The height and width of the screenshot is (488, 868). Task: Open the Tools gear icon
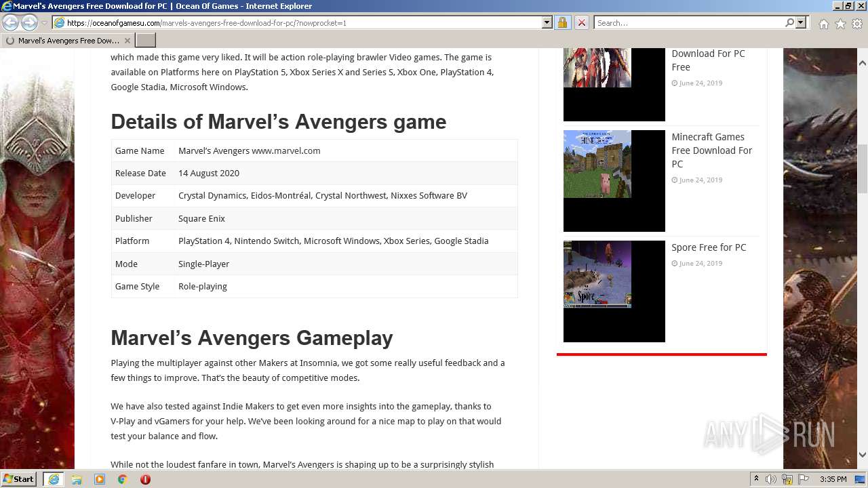pyautogui.click(x=856, y=24)
